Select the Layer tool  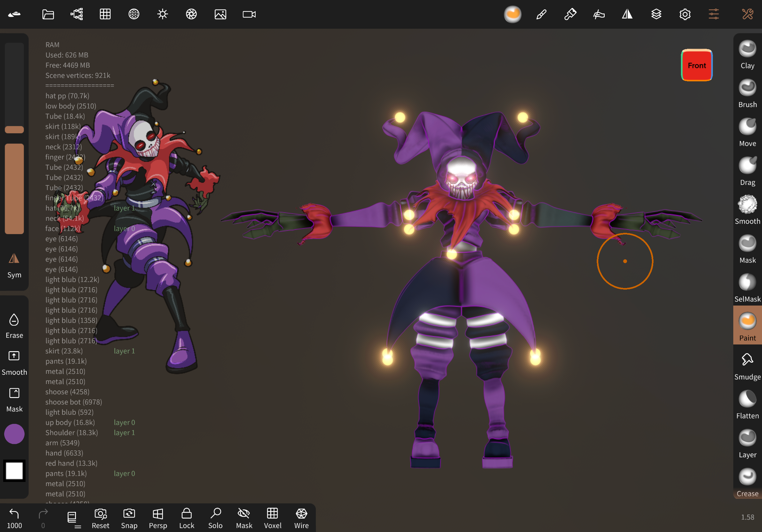click(x=747, y=443)
